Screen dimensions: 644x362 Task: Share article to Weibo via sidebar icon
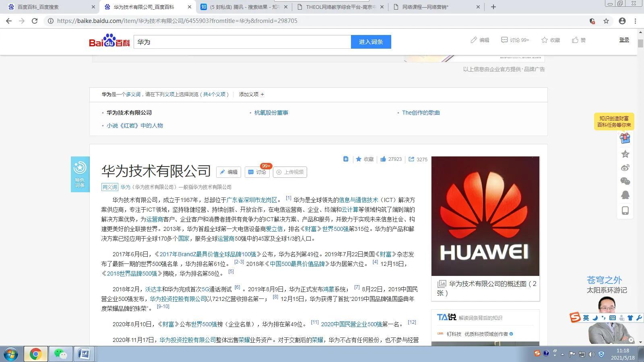625,168
